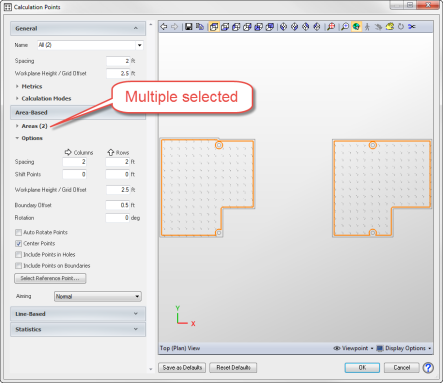Enable the Auto Rotate Points checkbox
443x383 pixels.
point(19,232)
